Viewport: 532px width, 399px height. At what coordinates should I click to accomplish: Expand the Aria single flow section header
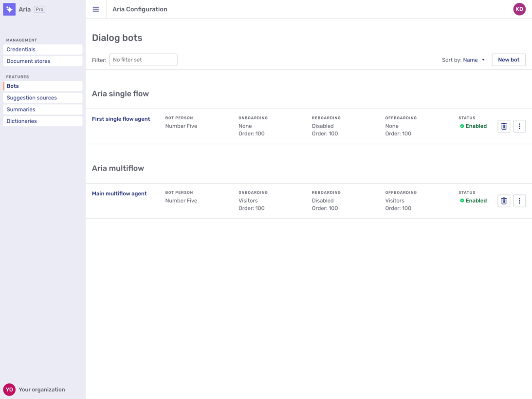tap(120, 94)
